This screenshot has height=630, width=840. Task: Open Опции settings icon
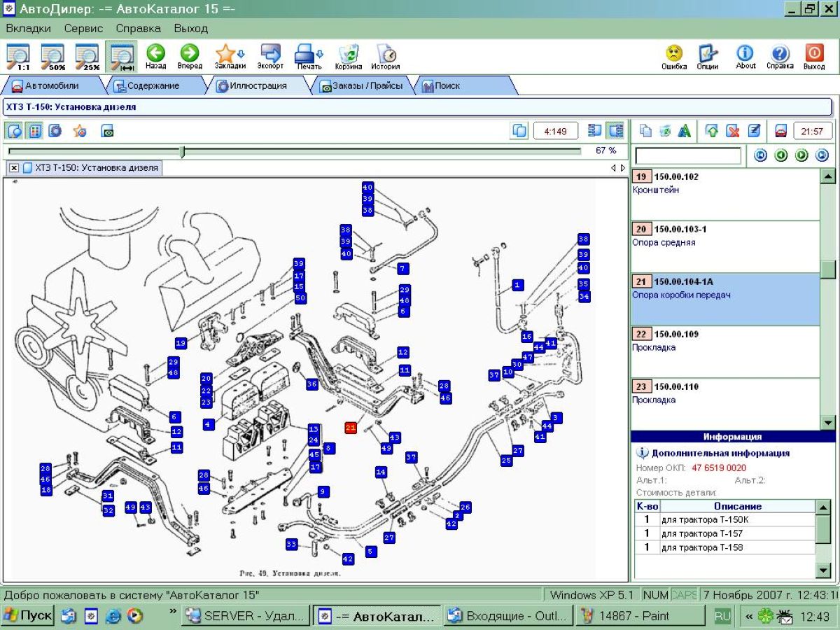(x=708, y=55)
